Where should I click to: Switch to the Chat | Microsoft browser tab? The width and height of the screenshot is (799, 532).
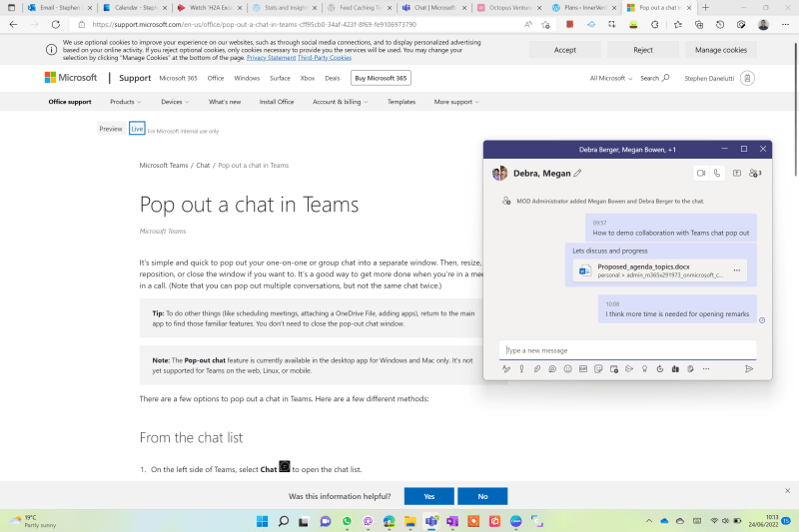(x=432, y=7)
